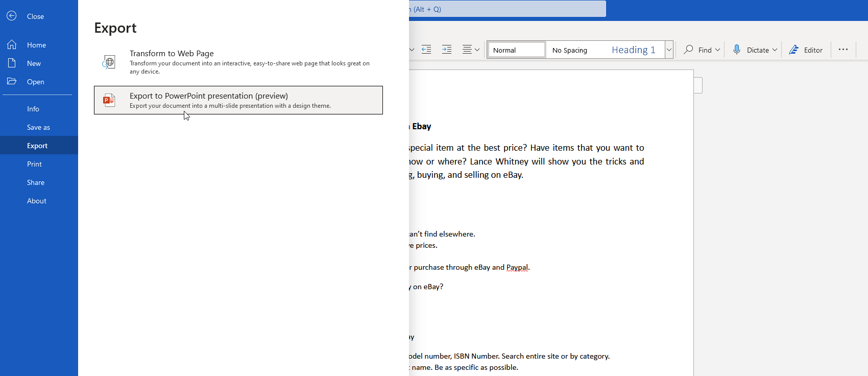Select Transform to Web Page option
This screenshot has height=376, width=868.
[238, 61]
